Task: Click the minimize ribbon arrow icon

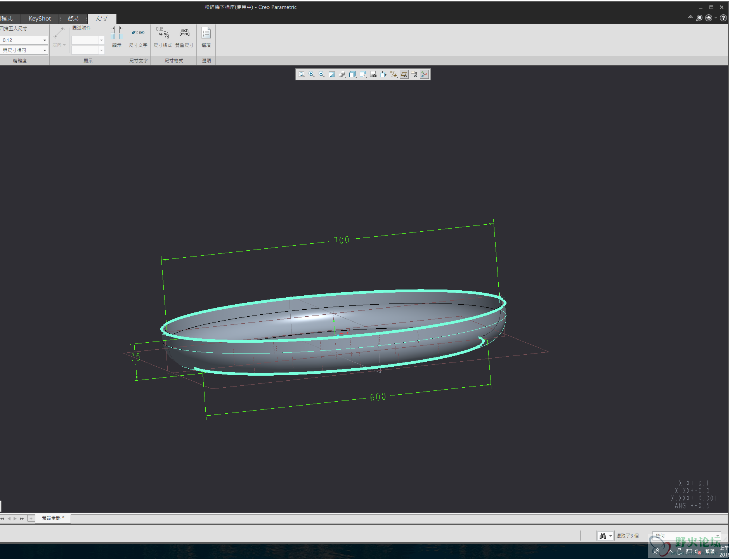Action: click(x=690, y=17)
